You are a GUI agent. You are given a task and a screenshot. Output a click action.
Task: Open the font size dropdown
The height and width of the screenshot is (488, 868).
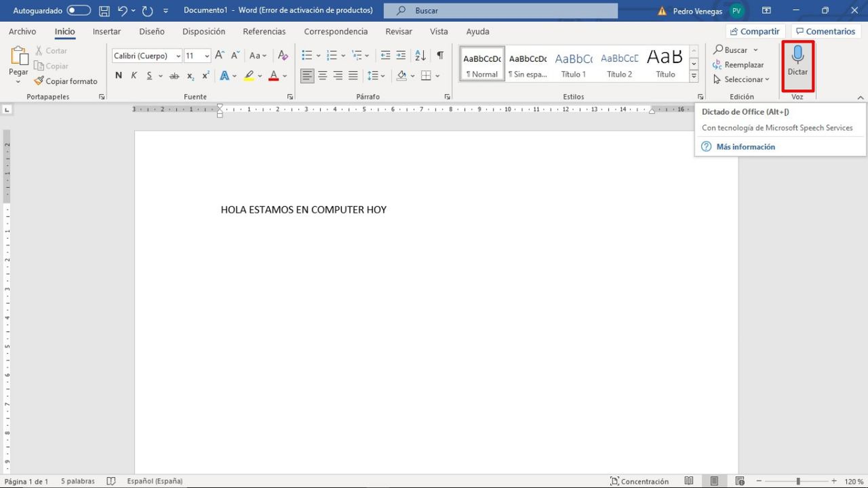tap(207, 56)
